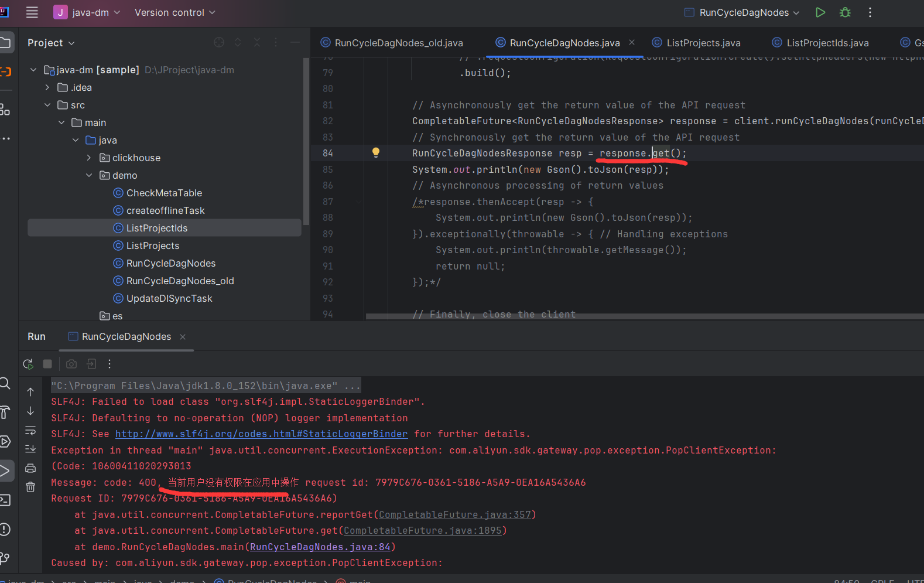Toggle scroll to end in console
The image size is (924, 583).
point(30,449)
